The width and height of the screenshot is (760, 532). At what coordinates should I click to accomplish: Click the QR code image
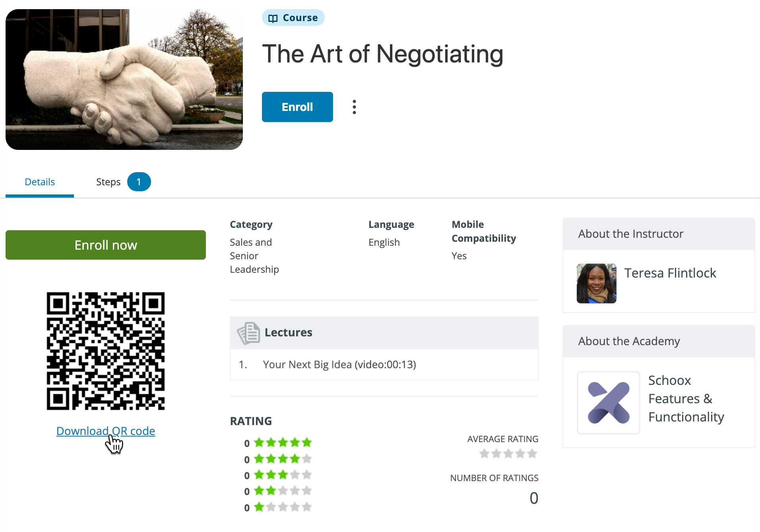(x=106, y=351)
